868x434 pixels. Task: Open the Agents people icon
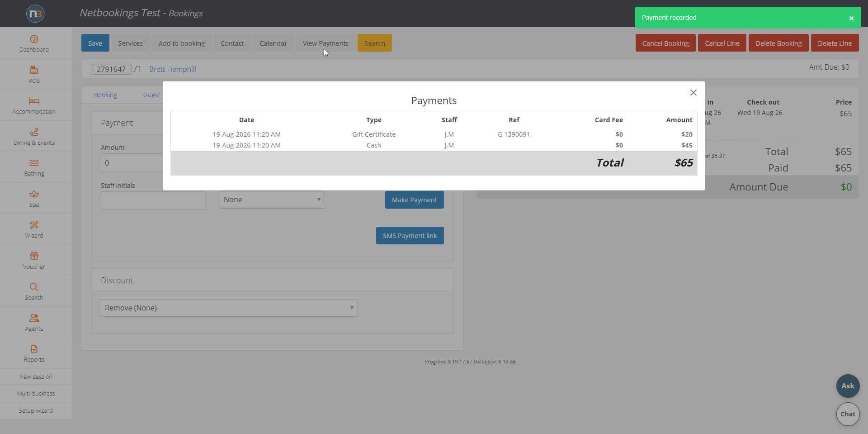pos(34,318)
